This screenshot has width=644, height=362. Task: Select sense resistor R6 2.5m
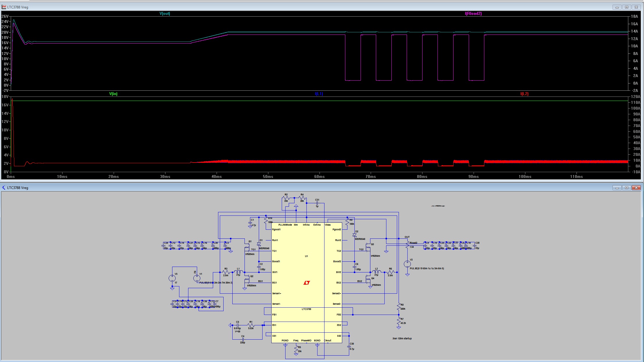pyautogui.click(x=390, y=272)
